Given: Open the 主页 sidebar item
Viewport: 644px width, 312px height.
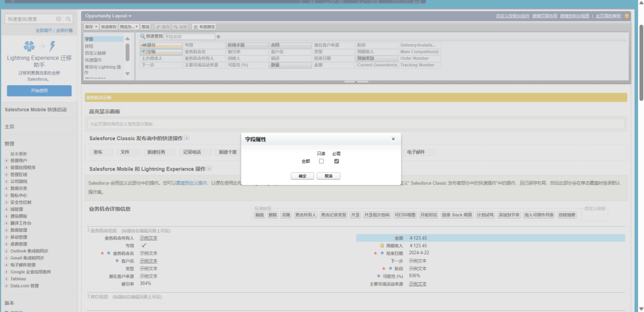Looking at the screenshot, I should [x=10, y=126].
